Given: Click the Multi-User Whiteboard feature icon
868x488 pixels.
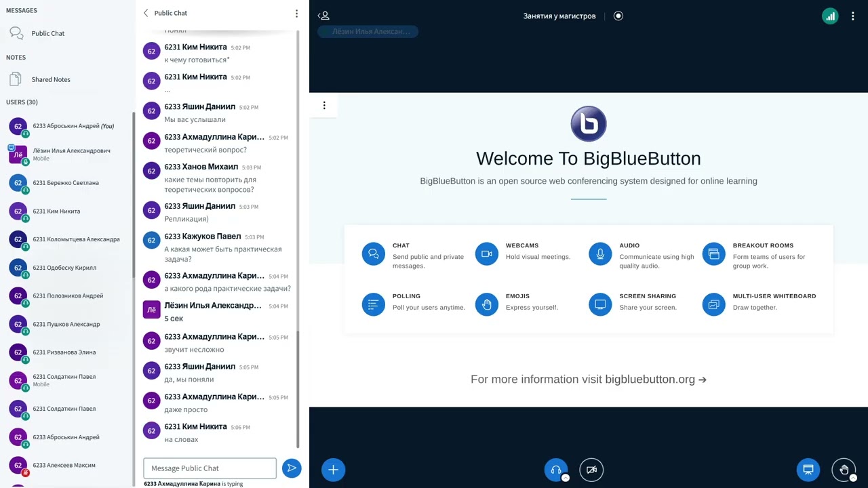Looking at the screenshot, I should [x=713, y=305].
